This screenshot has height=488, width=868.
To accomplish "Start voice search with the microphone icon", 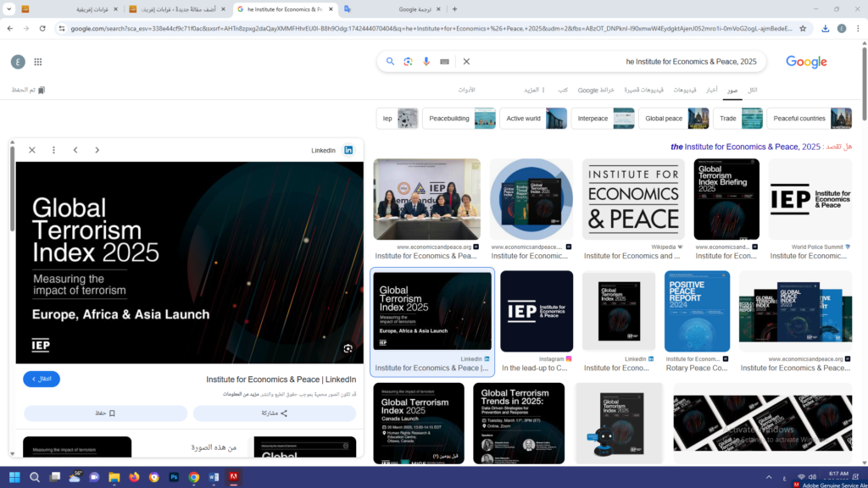I will 426,62.
